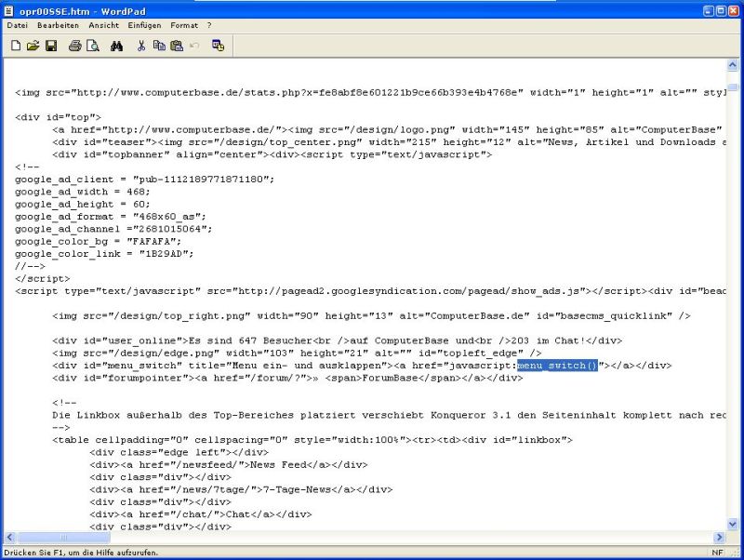Click the text cellpadding="0" in table tag
The height and width of the screenshot is (560, 744).
pyautogui.click(x=141, y=440)
